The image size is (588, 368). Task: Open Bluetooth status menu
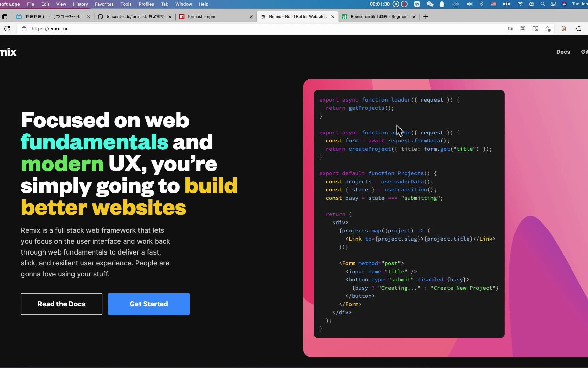click(x=481, y=4)
